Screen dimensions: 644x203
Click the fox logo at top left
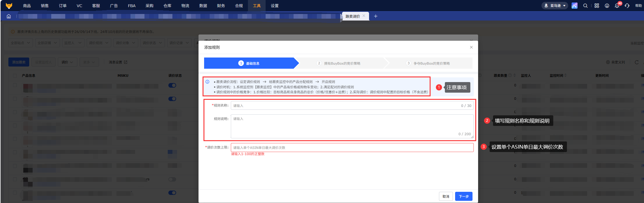point(9,6)
